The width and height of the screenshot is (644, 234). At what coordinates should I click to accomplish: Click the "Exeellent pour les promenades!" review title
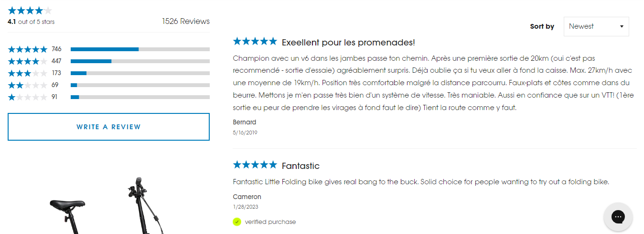click(348, 43)
